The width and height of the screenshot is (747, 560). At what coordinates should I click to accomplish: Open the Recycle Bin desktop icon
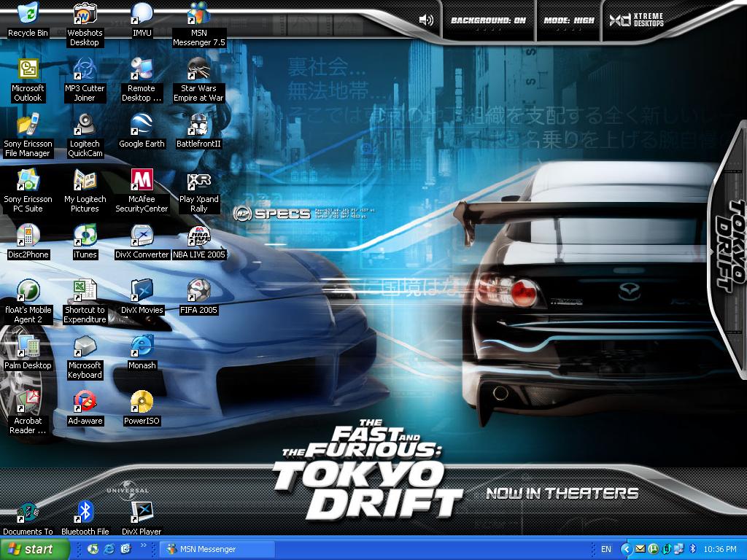tap(28, 20)
